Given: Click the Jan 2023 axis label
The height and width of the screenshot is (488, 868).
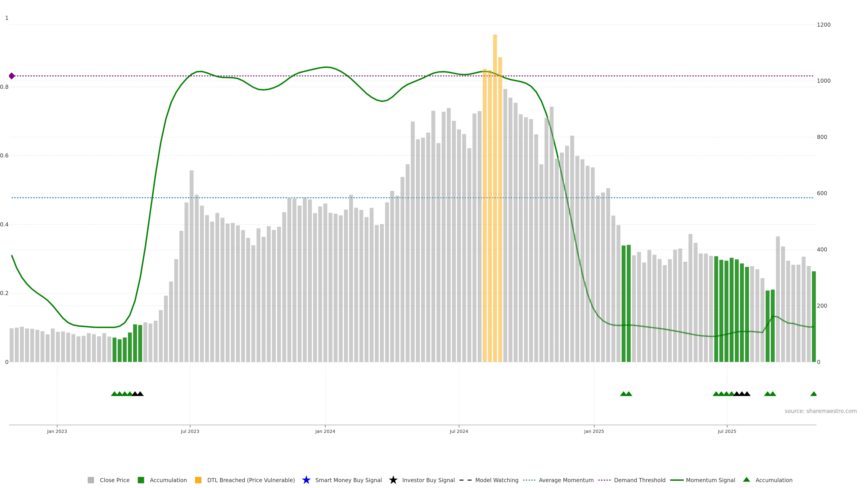Looking at the screenshot, I should click(57, 431).
